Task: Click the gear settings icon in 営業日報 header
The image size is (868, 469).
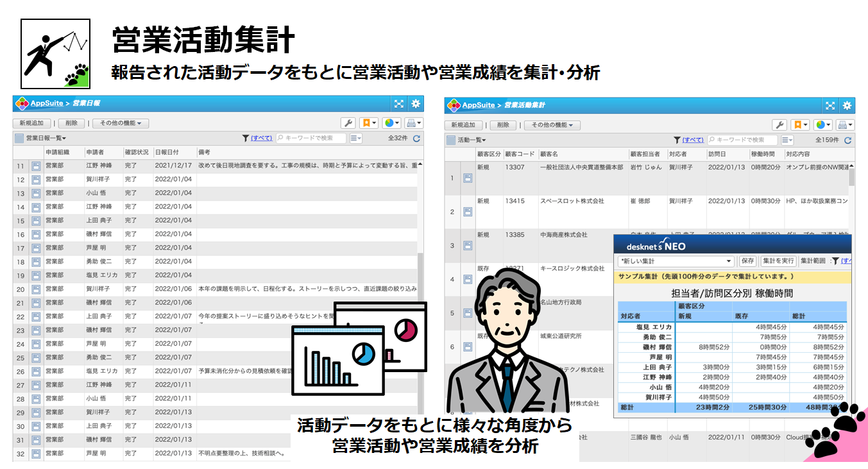Action: point(416,104)
